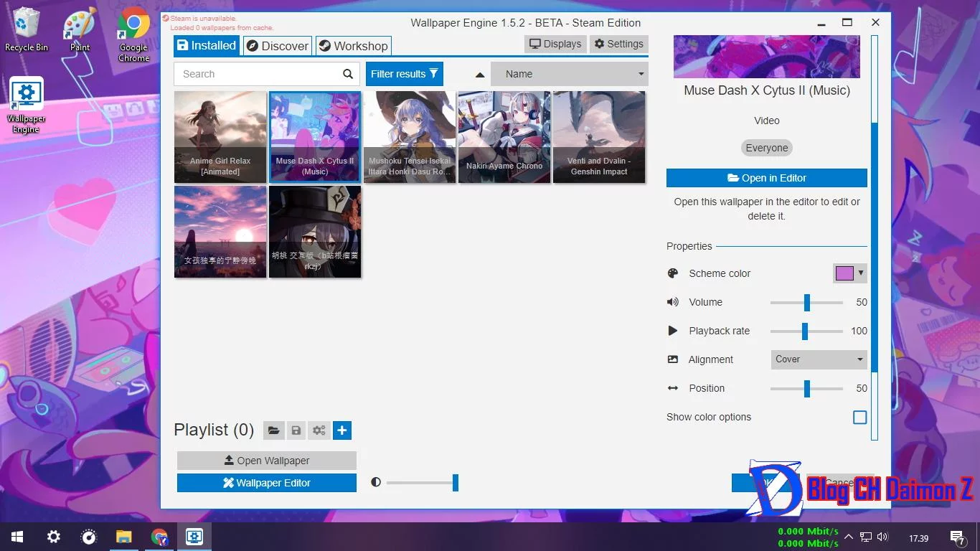Add wallpaper to playlist with plus icon

[x=342, y=430]
